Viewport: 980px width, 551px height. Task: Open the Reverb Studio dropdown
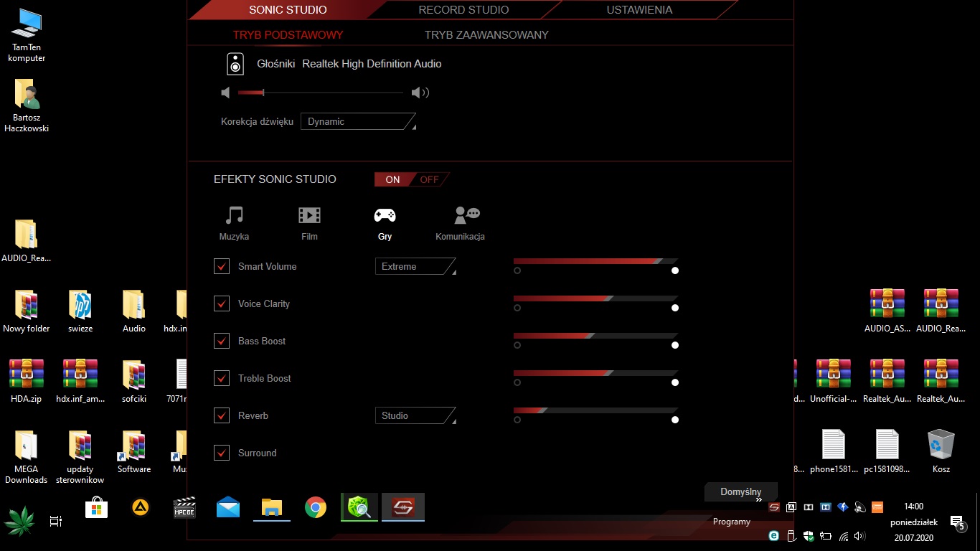(415, 415)
